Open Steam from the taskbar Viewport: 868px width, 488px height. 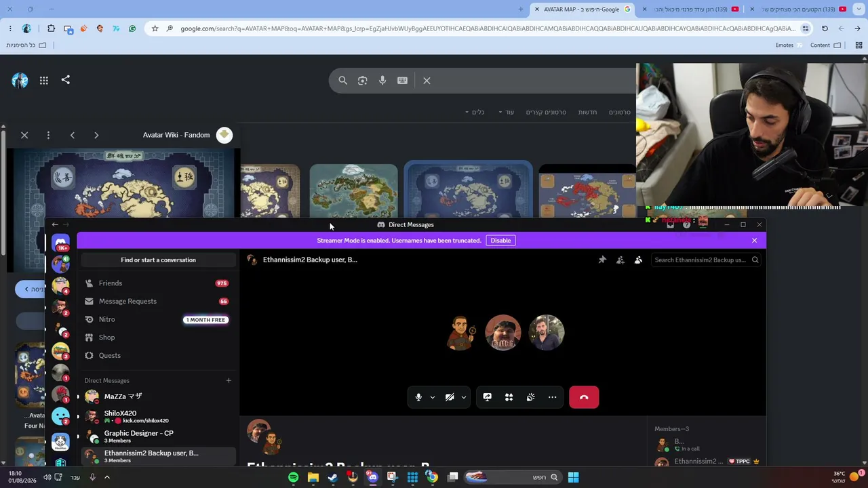[x=332, y=477]
